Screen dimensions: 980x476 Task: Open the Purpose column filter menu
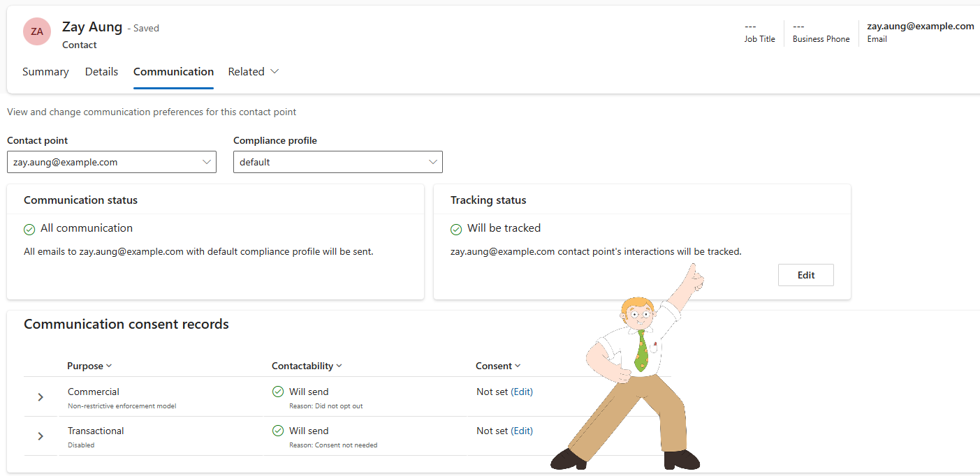click(108, 365)
